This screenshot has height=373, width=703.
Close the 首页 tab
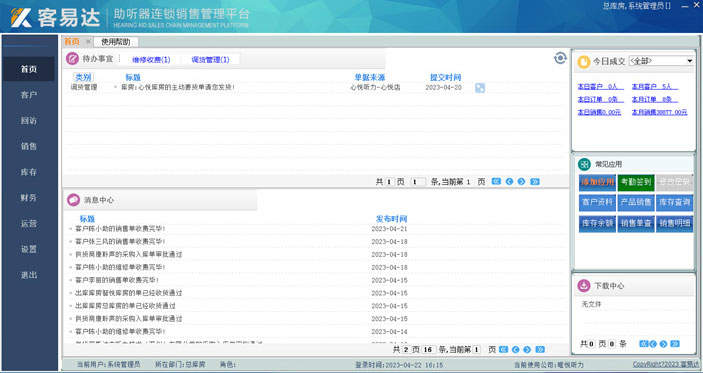click(x=88, y=42)
